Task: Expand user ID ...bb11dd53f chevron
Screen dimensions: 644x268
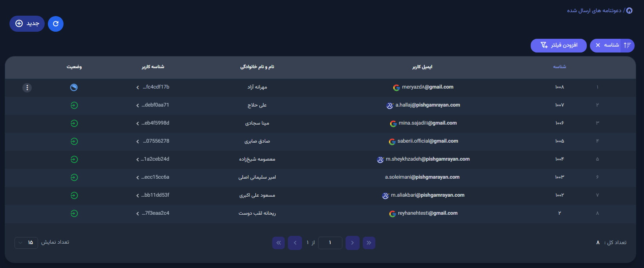Action: point(138,196)
